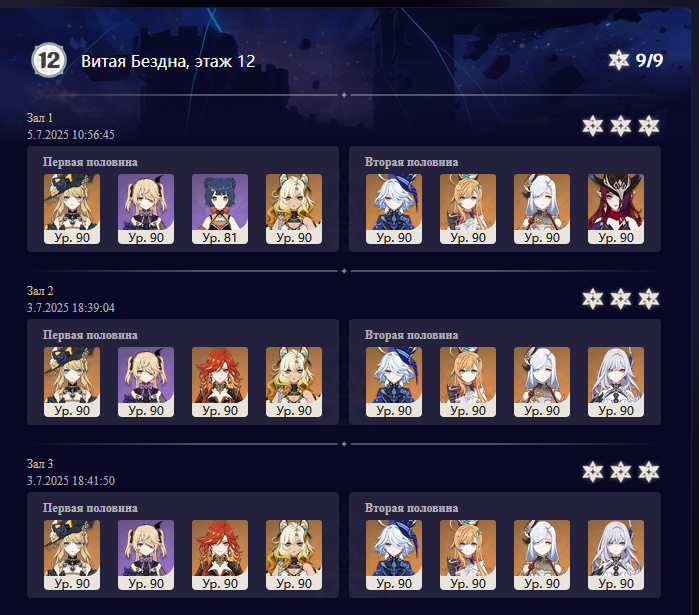
Task: Click purple-haired character in Chamber 2 second half
Action: tap(616, 382)
